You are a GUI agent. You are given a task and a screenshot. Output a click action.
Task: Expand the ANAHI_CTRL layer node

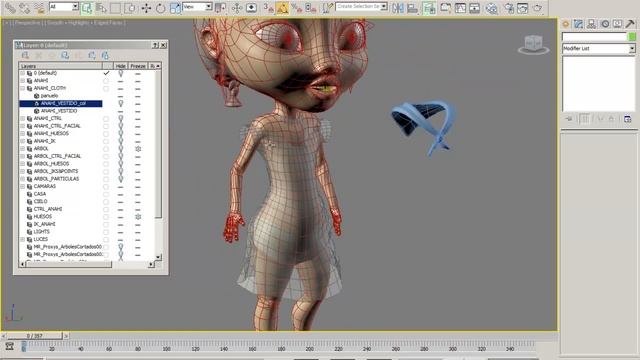[x=23, y=118]
